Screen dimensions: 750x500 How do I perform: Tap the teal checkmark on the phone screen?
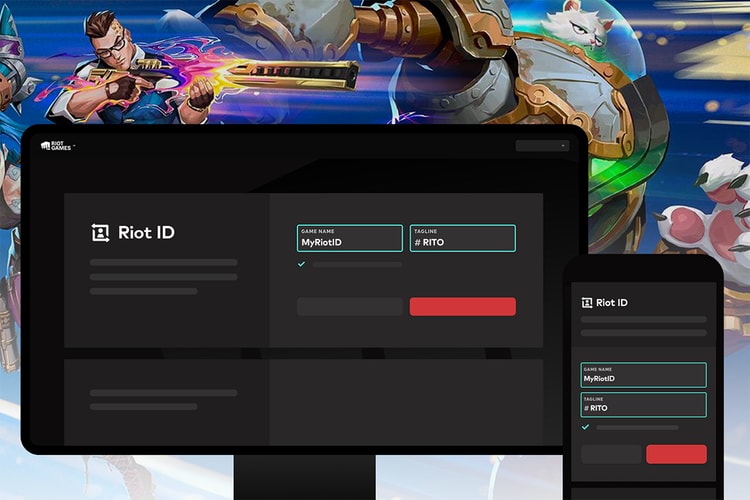pos(586,427)
